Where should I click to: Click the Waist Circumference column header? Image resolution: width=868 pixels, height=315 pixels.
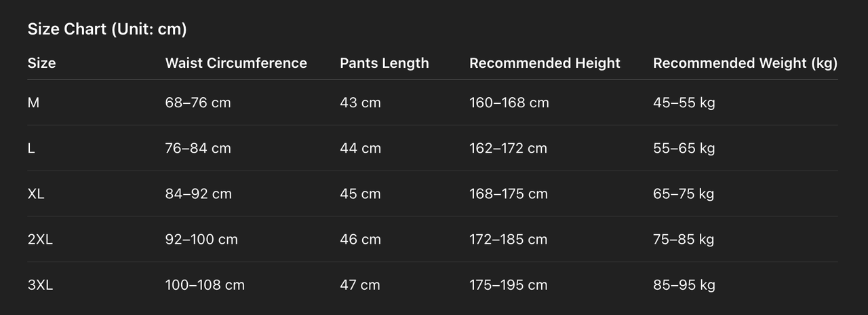[236, 63]
